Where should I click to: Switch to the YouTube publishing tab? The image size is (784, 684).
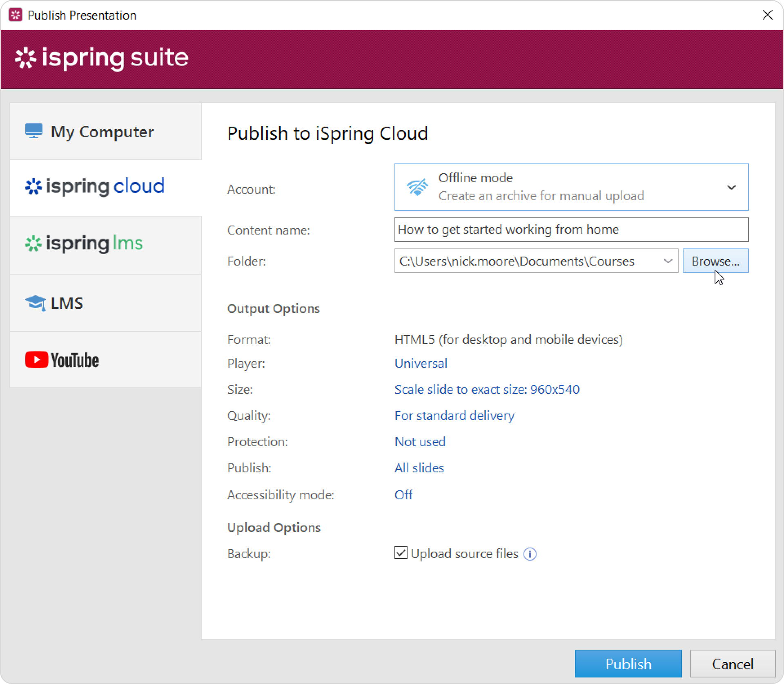[105, 360]
